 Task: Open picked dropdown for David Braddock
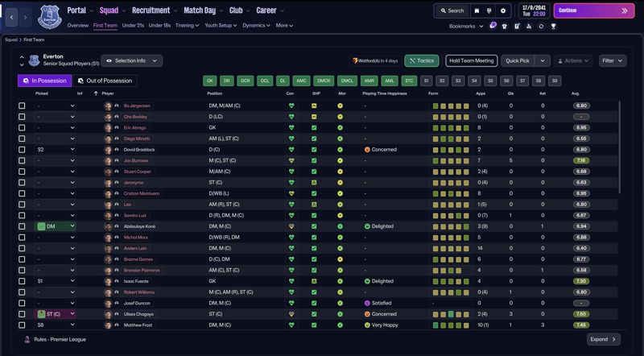tap(56, 150)
